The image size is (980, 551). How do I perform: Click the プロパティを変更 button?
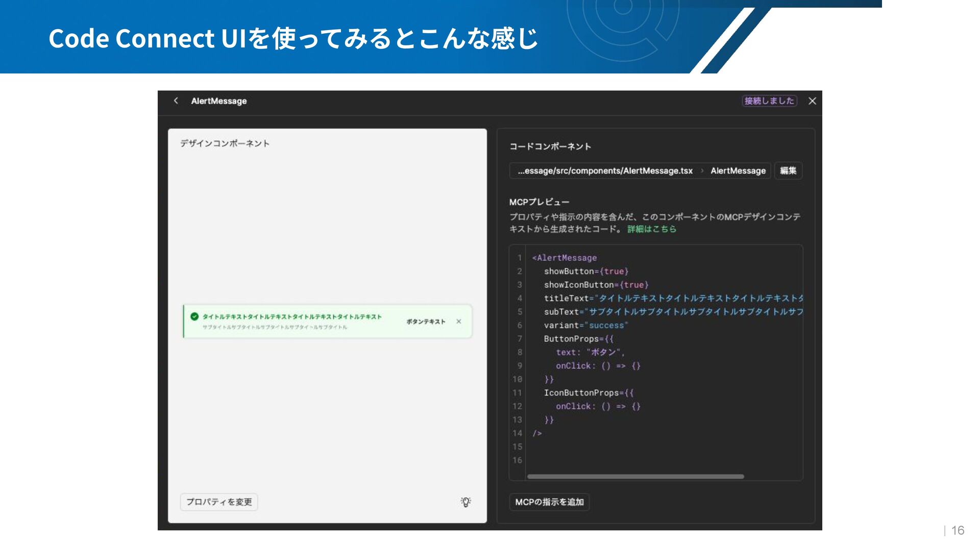click(x=219, y=502)
